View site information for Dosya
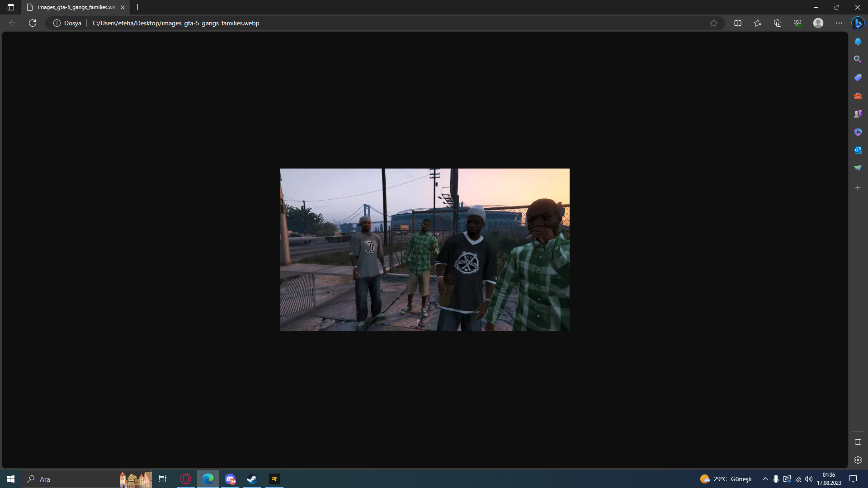The width and height of the screenshot is (868, 488). coord(67,23)
